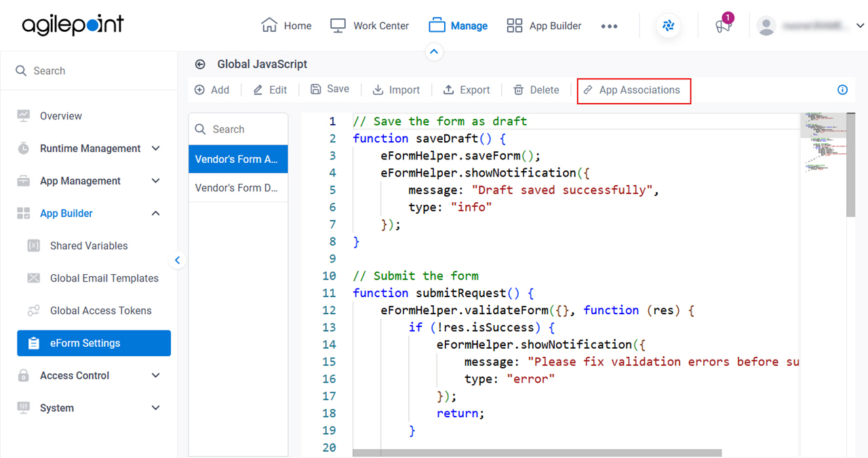Click the eForm Settings clipboard icon
The image size is (868, 458).
tap(33, 343)
